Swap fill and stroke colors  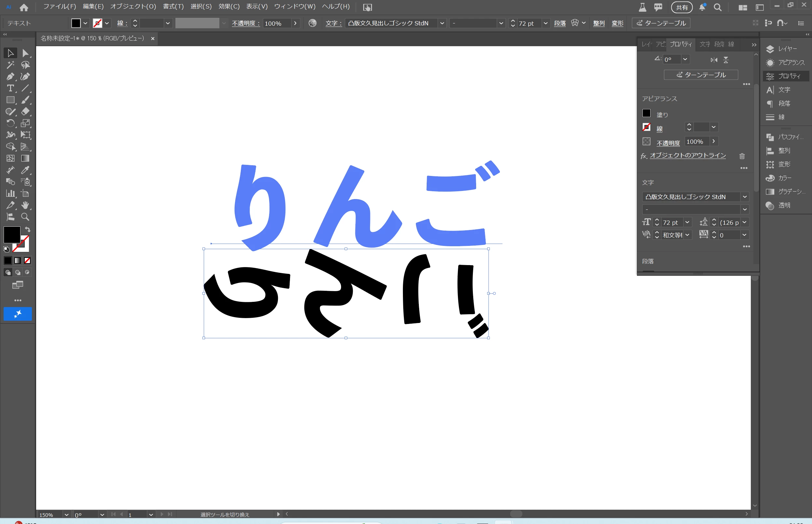pyautogui.click(x=28, y=229)
